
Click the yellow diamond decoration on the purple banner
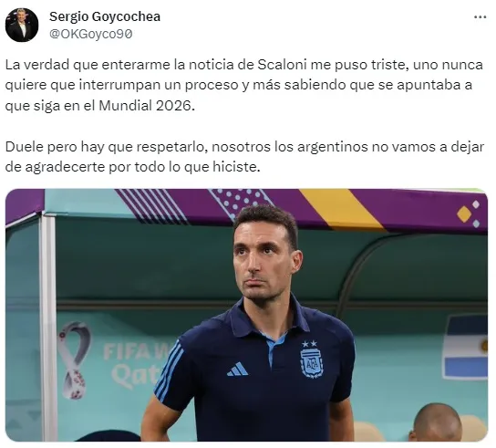[464, 214]
